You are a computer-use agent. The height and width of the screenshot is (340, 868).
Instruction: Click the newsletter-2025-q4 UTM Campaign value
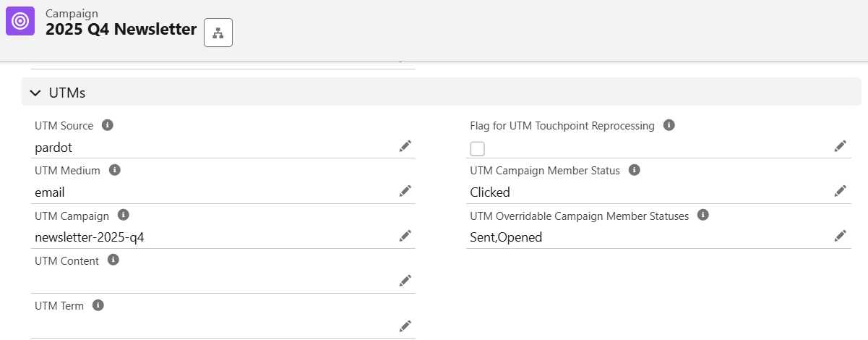90,237
